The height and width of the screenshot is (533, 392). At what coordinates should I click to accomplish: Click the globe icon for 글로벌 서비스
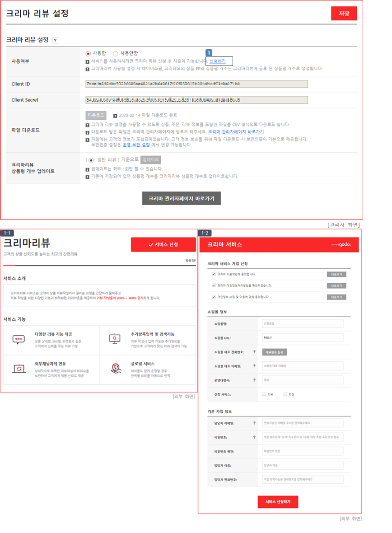[115, 369]
